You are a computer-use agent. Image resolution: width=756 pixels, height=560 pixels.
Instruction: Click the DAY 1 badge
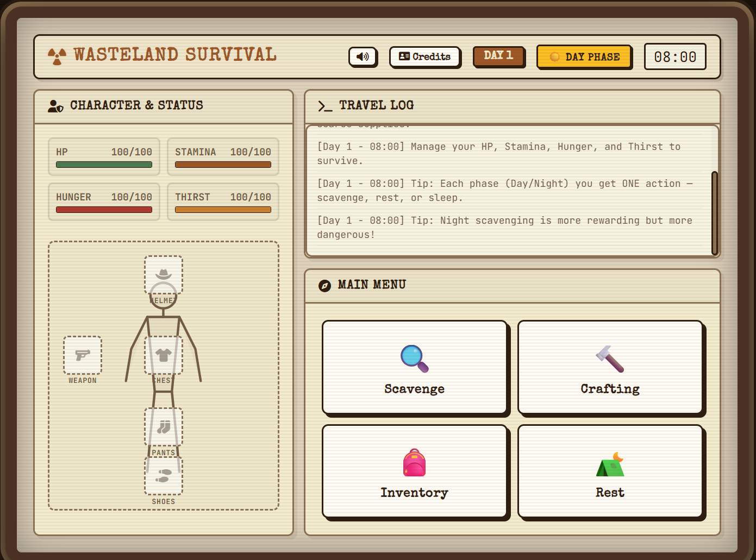coord(498,56)
